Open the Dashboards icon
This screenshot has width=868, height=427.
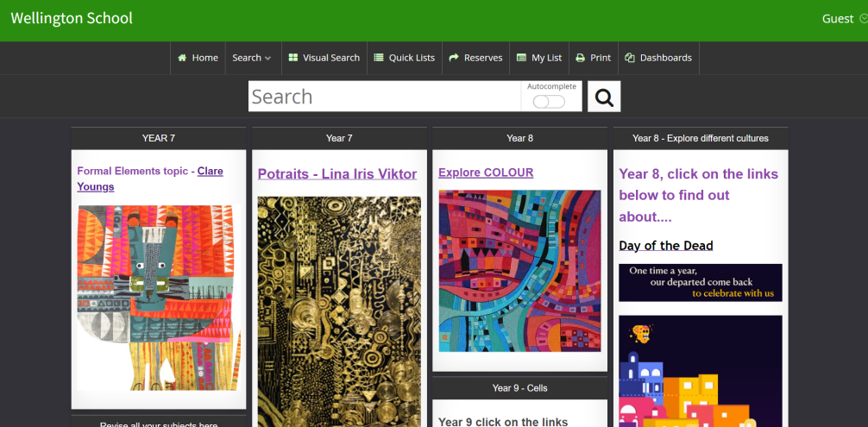(x=630, y=58)
